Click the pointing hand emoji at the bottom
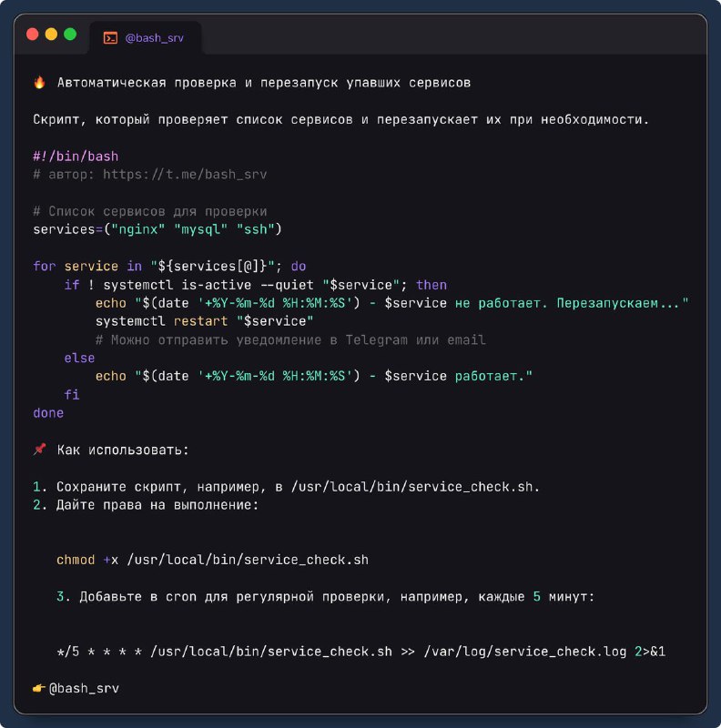Viewport: 721px width, 728px height. pyautogui.click(x=39, y=688)
